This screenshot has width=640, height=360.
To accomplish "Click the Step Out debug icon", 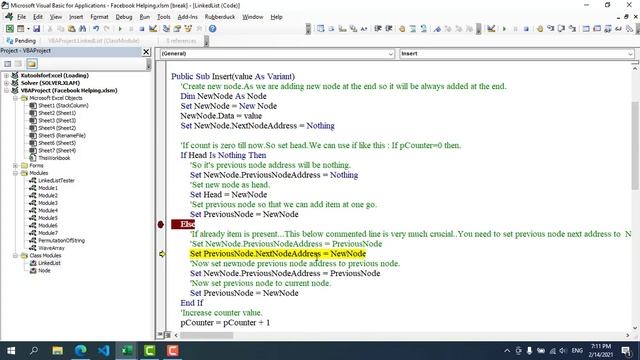I will pos(573,29).
